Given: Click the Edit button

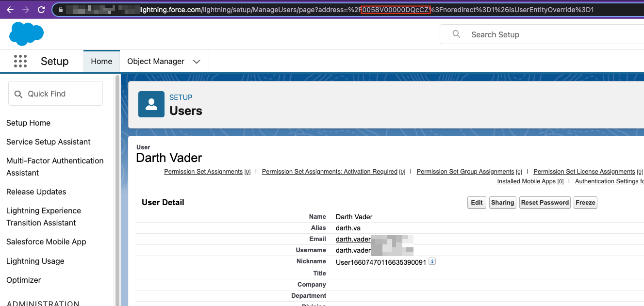Looking at the screenshot, I should click(477, 203).
